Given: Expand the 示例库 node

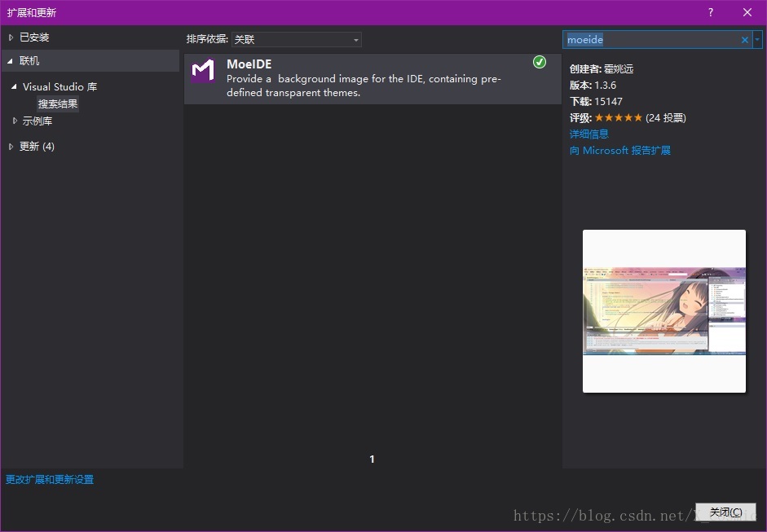Looking at the screenshot, I should [x=15, y=121].
